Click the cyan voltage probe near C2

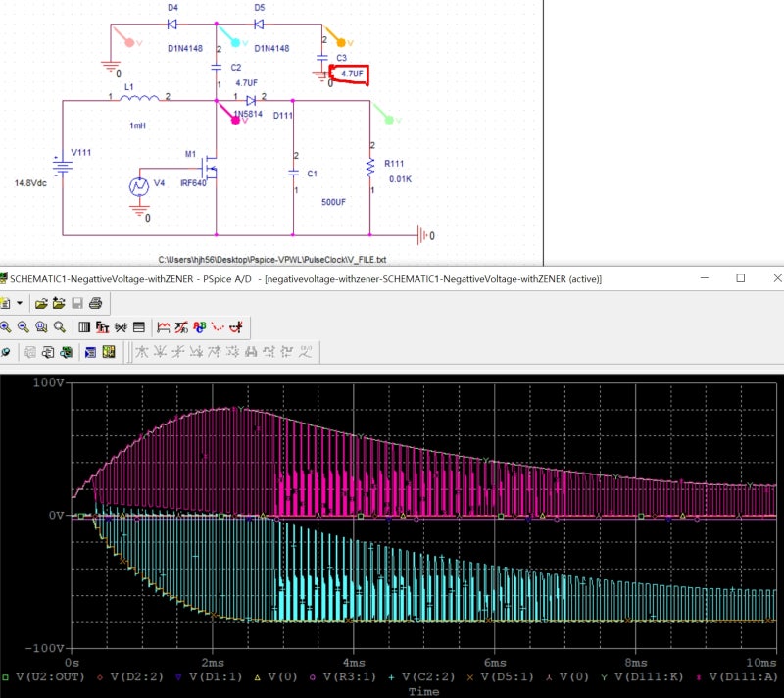(x=233, y=41)
